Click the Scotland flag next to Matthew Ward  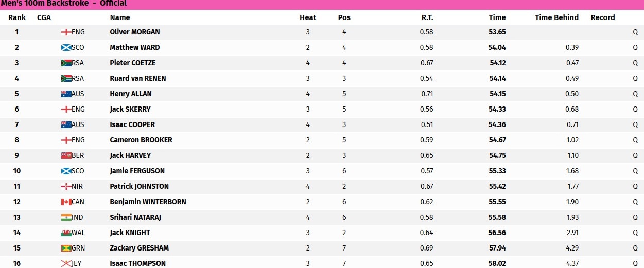coord(66,47)
